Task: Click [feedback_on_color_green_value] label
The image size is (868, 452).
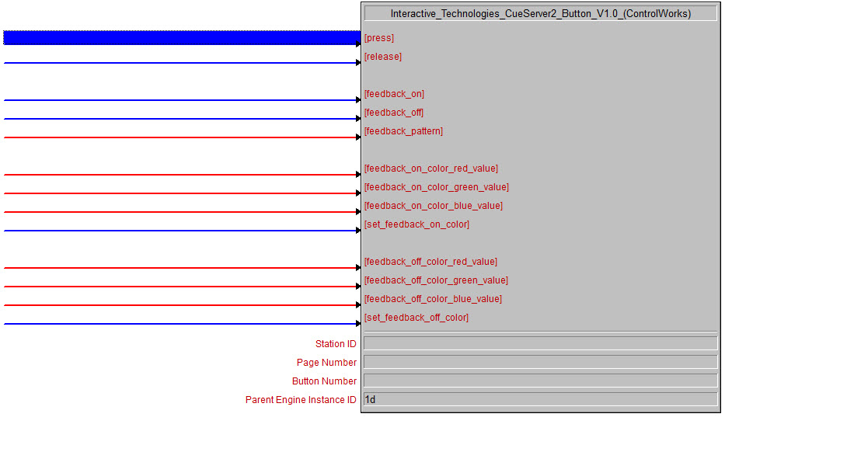Action: point(437,187)
